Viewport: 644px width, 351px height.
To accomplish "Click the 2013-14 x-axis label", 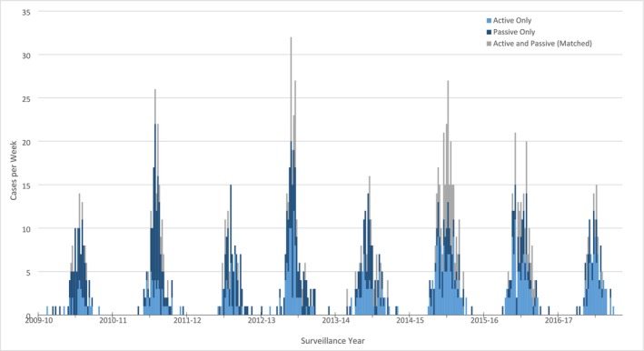I will tap(336, 321).
